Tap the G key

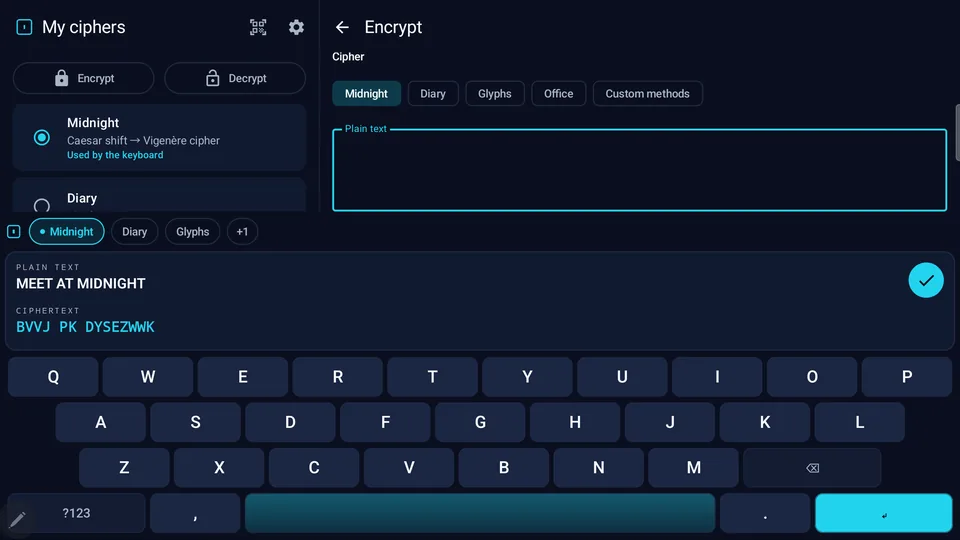coord(480,422)
